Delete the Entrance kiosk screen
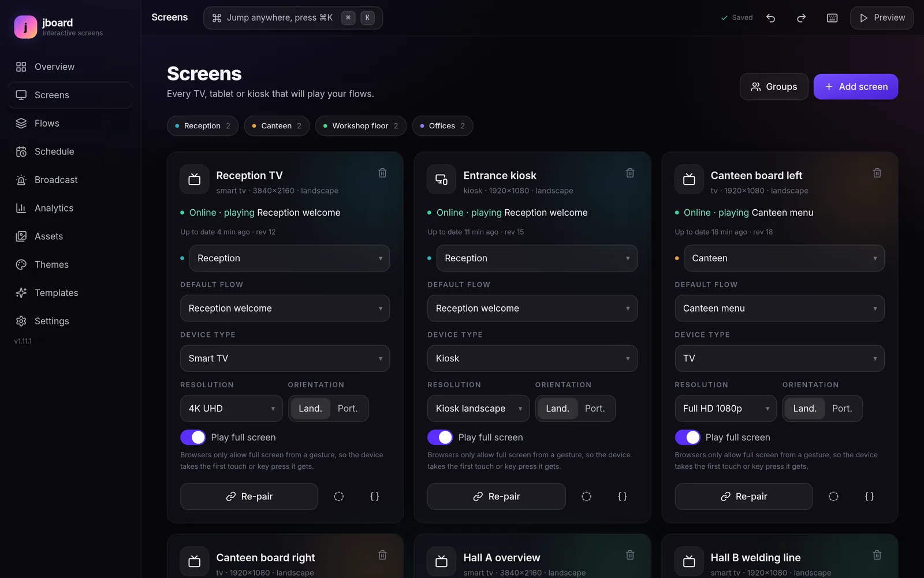 (x=630, y=173)
